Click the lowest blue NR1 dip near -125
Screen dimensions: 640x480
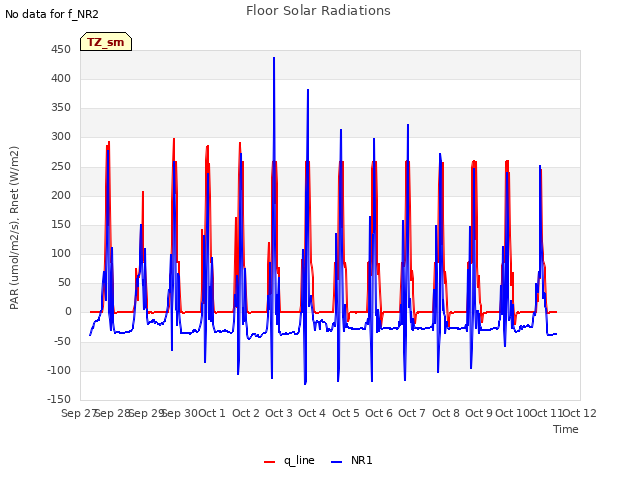305,384
